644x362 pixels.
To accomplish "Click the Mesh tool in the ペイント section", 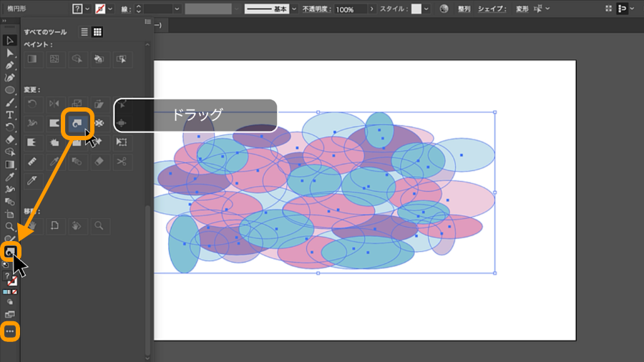I will [54, 59].
